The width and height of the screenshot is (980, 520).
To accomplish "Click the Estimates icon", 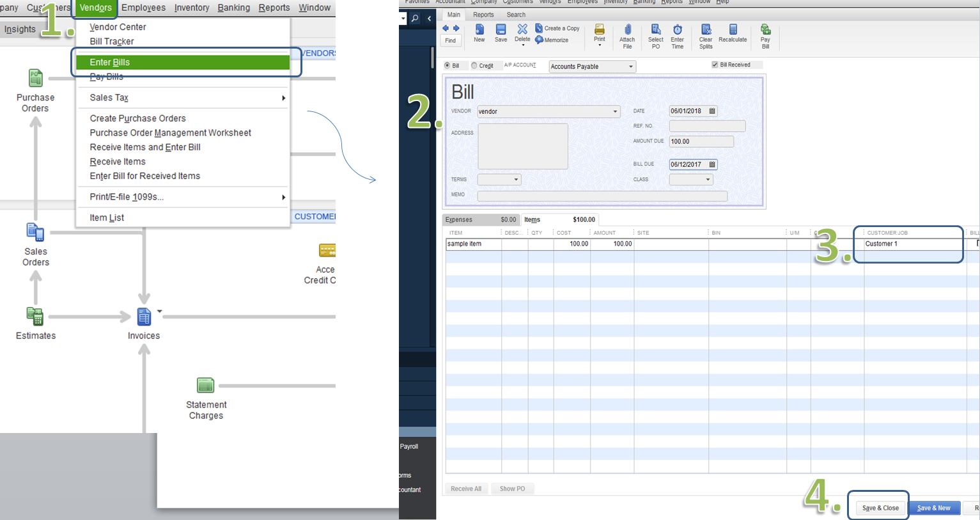I will [35, 316].
